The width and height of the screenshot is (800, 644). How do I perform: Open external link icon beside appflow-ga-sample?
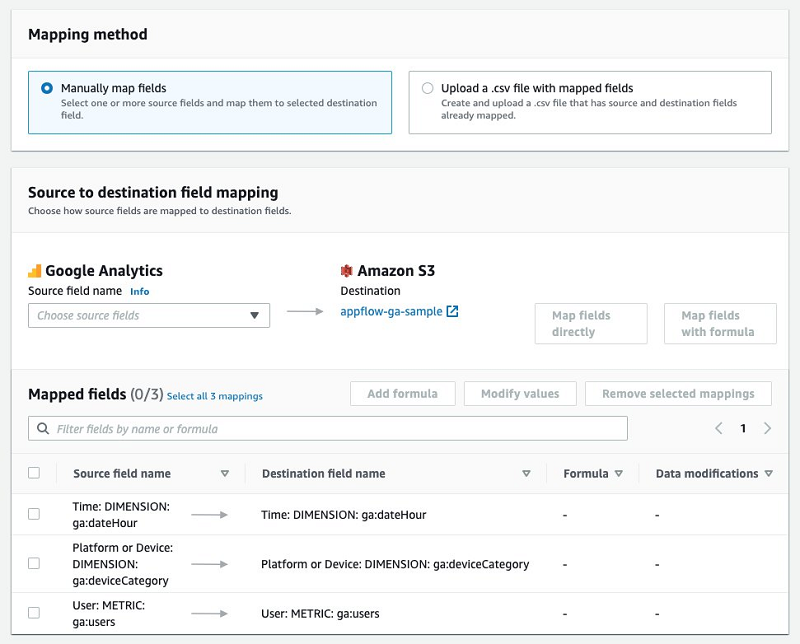(x=452, y=311)
